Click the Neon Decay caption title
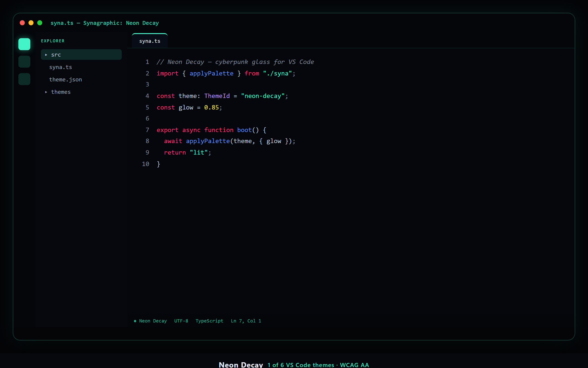This screenshot has width=588, height=368. coord(241,365)
